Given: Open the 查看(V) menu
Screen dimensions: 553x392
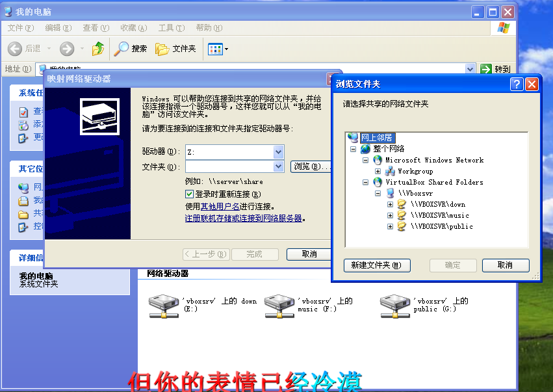Looking at the screenshot, I should coord(96,28).
